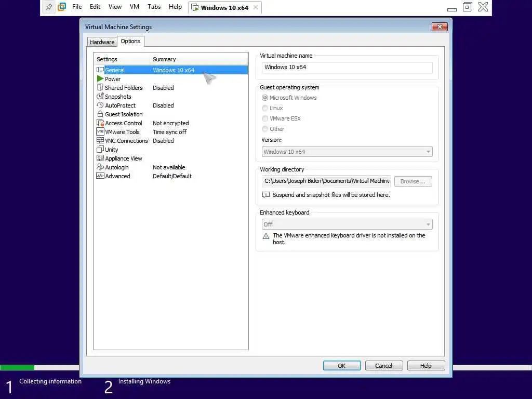Open the Help menu
Image resolution: width=532 pixels, height=399 pixels.
click(x=176, y=7)
